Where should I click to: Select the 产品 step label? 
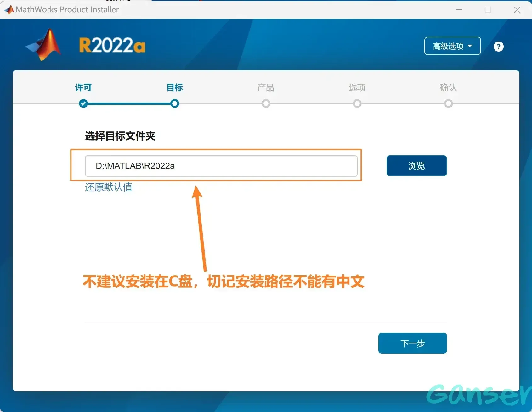tap(266, 87)
